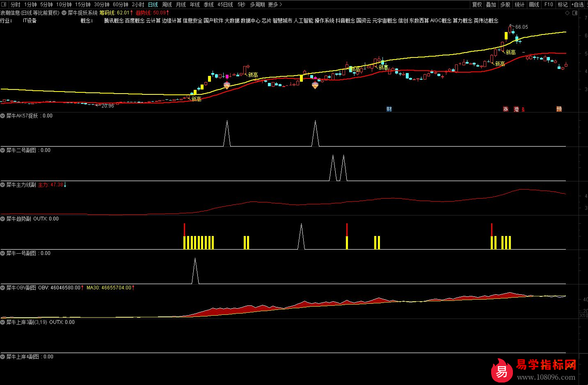Select the 年线 yearly tab
The width and height of the screenshot is (588, 385).
(x=195, y=5)
